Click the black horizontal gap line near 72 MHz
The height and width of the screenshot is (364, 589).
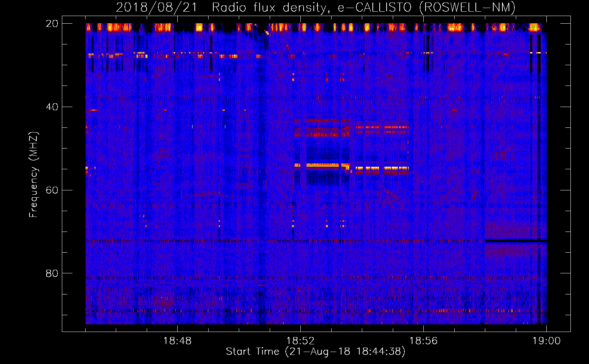(515, 241)
